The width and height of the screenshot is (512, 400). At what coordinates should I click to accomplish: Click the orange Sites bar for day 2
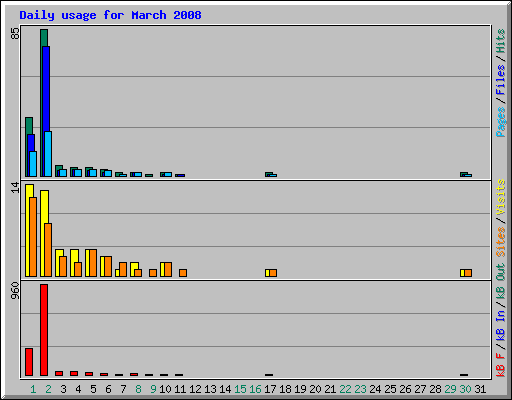pyautogui.click(x=48, y=250)
